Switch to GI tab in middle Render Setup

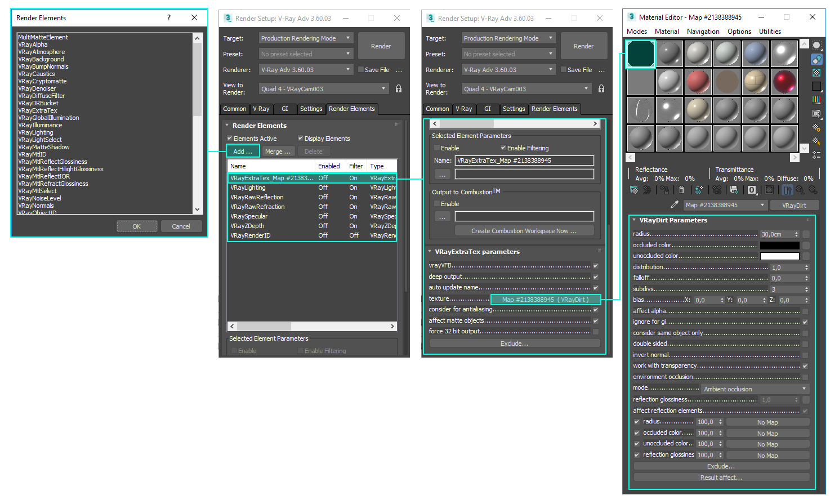(x=285, y=109)
